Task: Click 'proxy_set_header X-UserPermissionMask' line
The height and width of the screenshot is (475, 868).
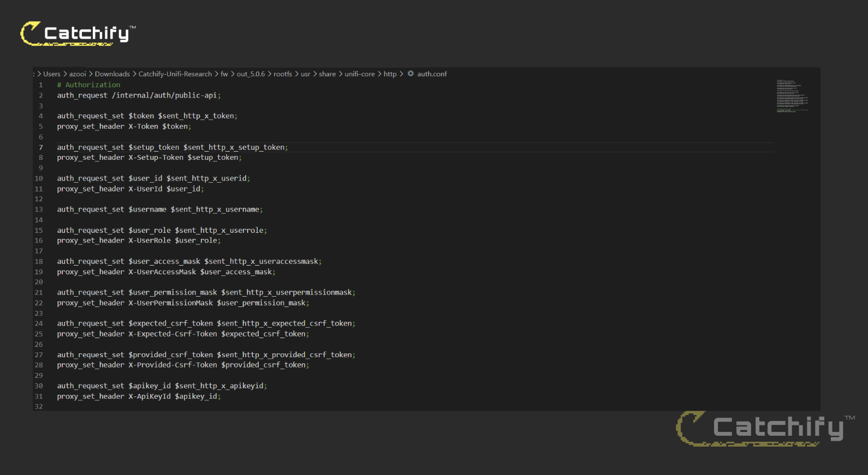Action: click(x=183, y=303)
